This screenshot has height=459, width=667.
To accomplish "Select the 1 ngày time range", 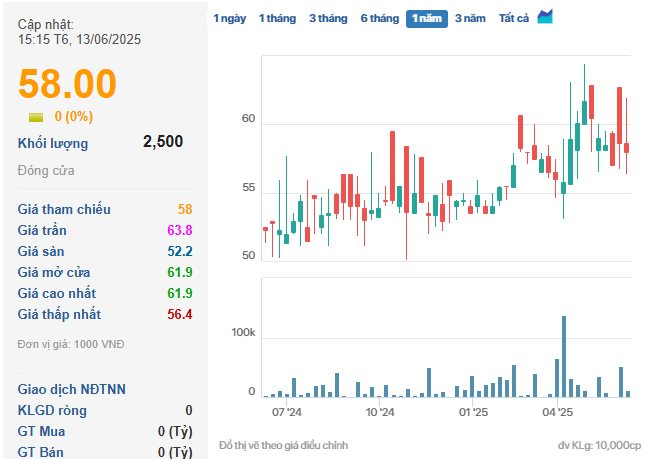I will tap(228, 18).
